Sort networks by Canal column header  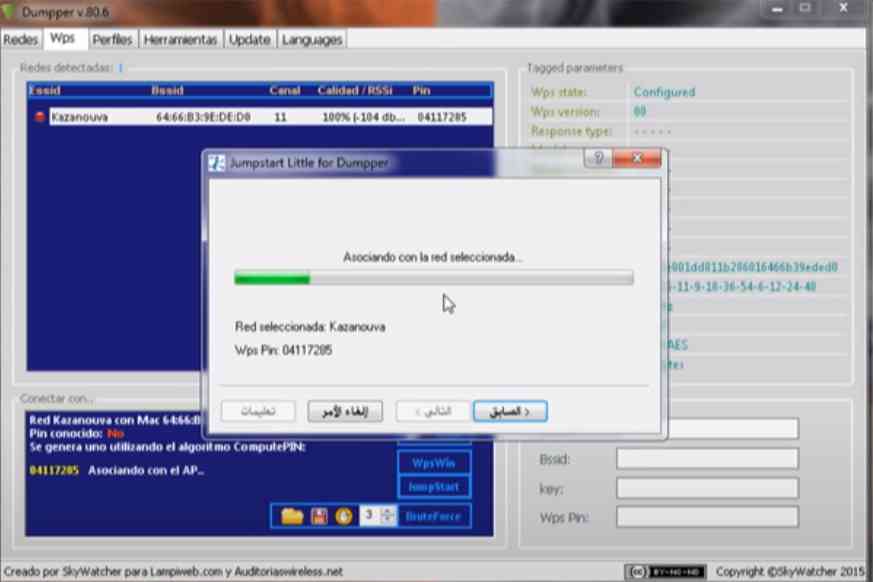[285, 90]
